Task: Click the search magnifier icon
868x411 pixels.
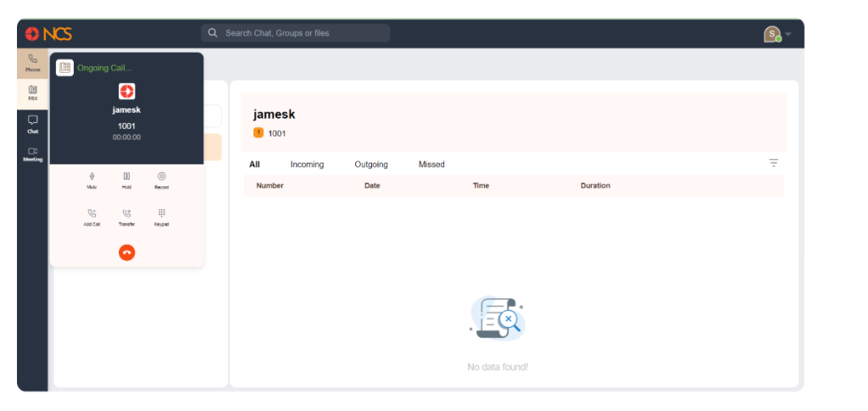Action: [x=213, y=33]
